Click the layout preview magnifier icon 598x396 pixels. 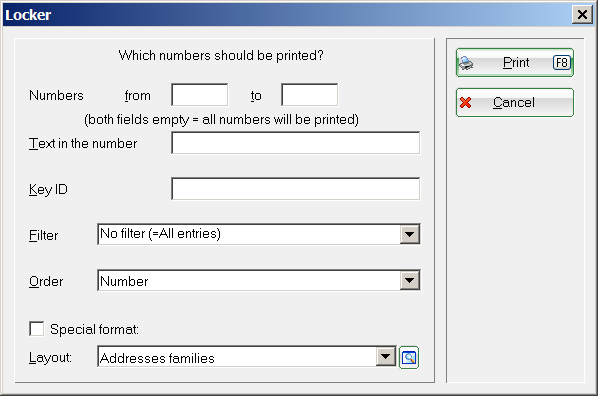coord(409,357)
